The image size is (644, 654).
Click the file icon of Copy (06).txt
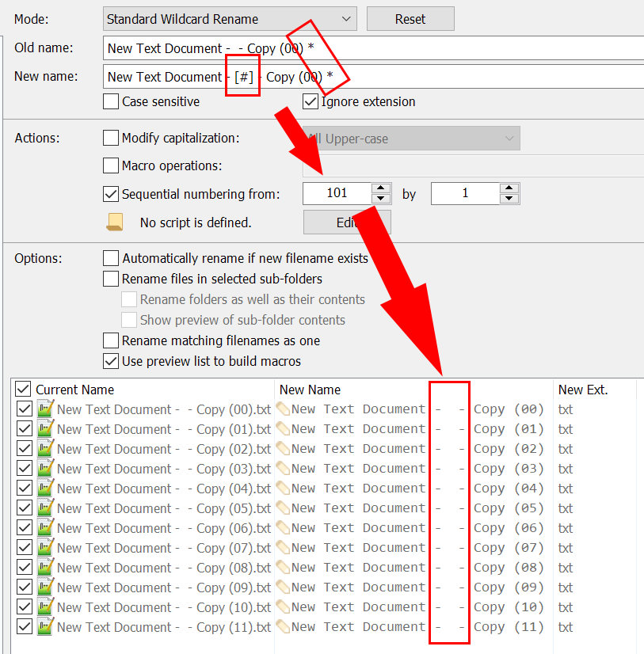45,527
